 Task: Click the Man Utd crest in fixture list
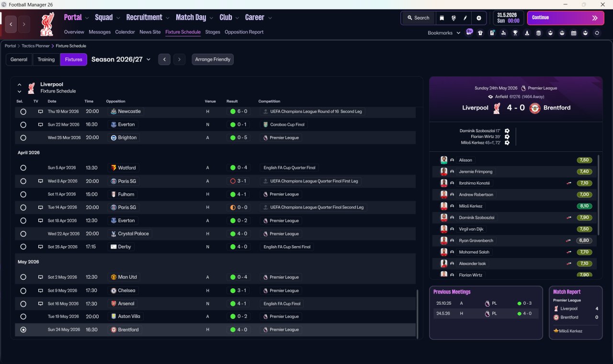(114, 277)
